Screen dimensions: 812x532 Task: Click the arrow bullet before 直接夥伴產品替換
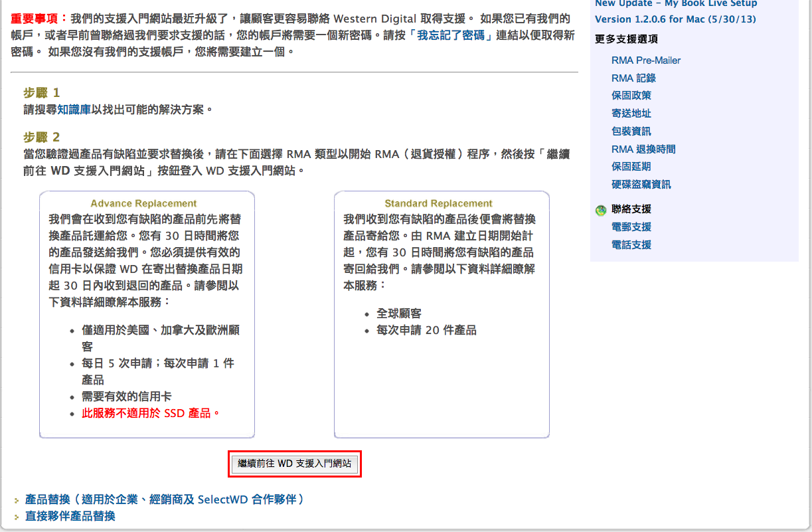click(x=17, y=517)
